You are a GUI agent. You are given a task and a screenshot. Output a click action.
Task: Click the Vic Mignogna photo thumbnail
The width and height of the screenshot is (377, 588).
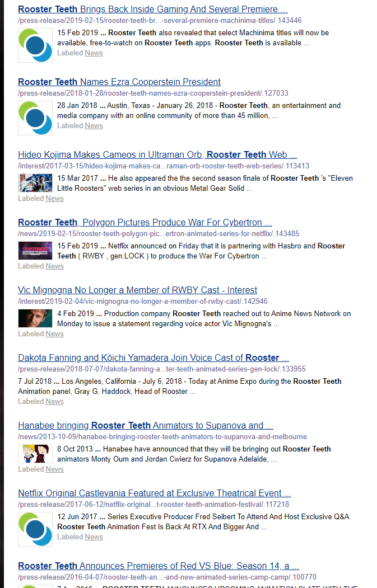point(35,318)
